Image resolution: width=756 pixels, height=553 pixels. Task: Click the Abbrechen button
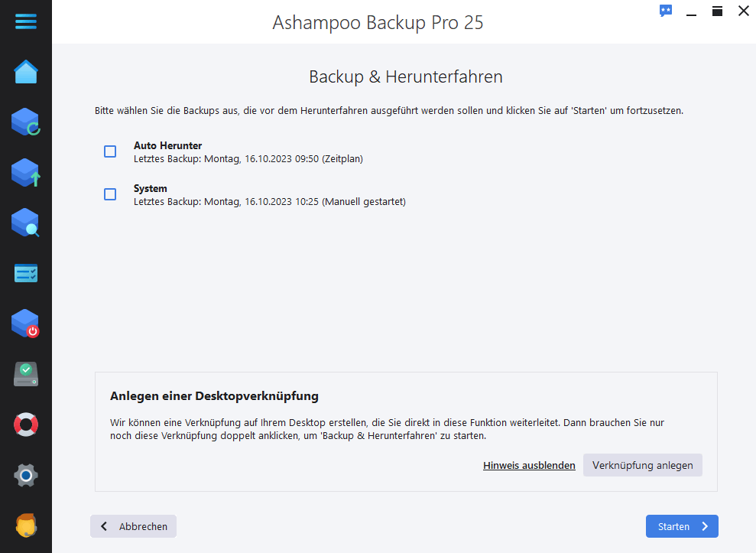tap(133, 526)
